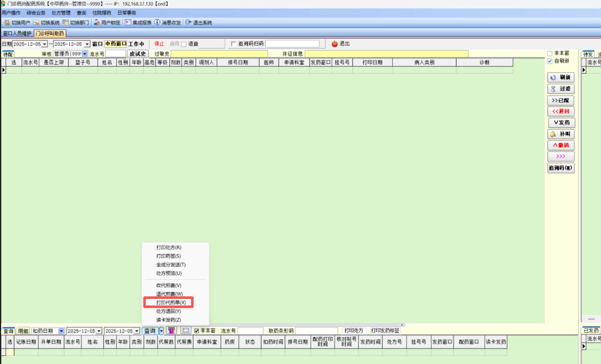Open the 扣药日期 type dropdown
Screen dimensions: 601x364
click(61, 331)
